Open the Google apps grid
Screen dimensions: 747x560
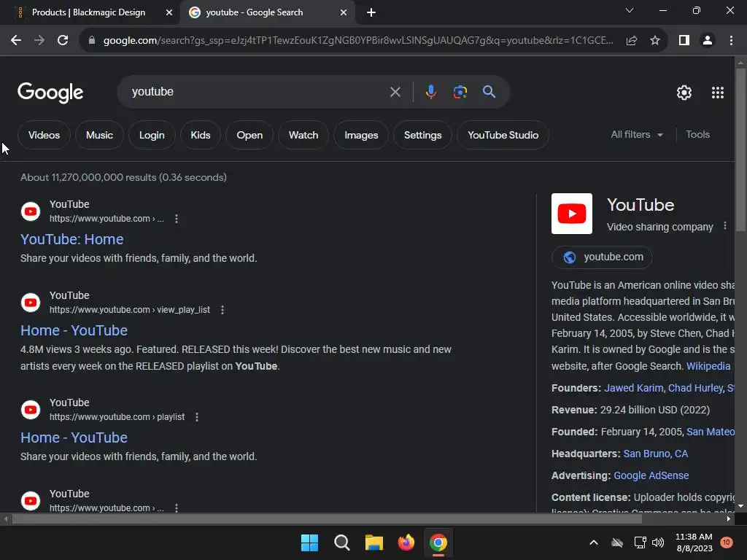[x=718, y=93]
